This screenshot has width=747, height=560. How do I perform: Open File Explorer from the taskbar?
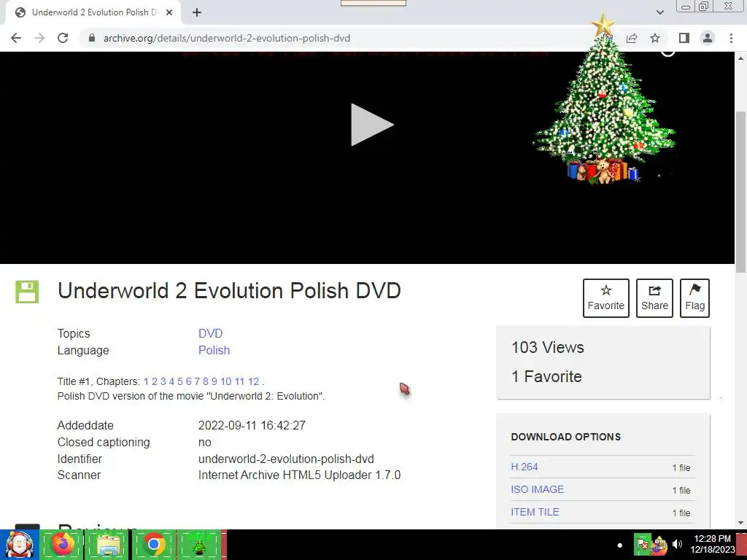coord(108,544)
